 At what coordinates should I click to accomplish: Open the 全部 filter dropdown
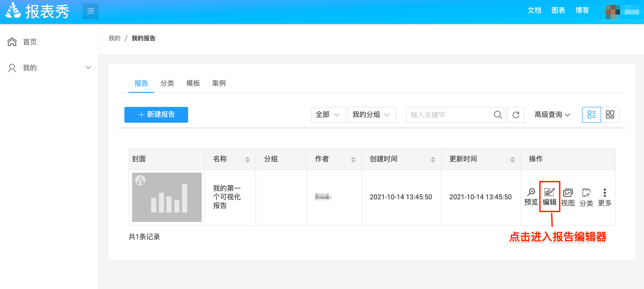tap(328, 115)
